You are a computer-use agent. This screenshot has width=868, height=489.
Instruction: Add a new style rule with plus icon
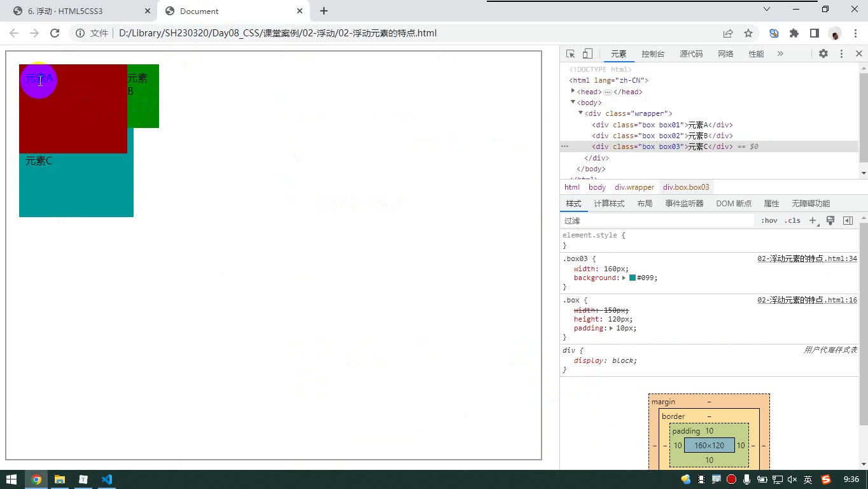click(x=813, y=220)
